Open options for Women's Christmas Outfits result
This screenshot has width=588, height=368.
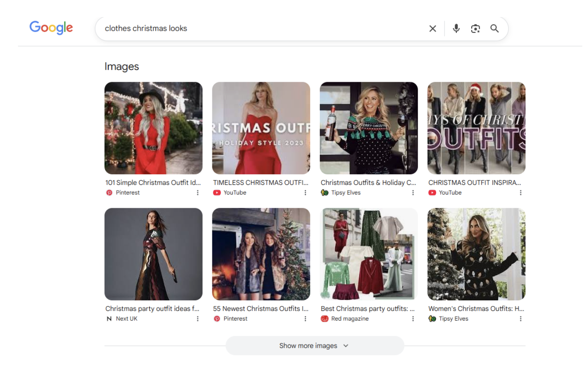pyautogui.click(x=520, y=319)
